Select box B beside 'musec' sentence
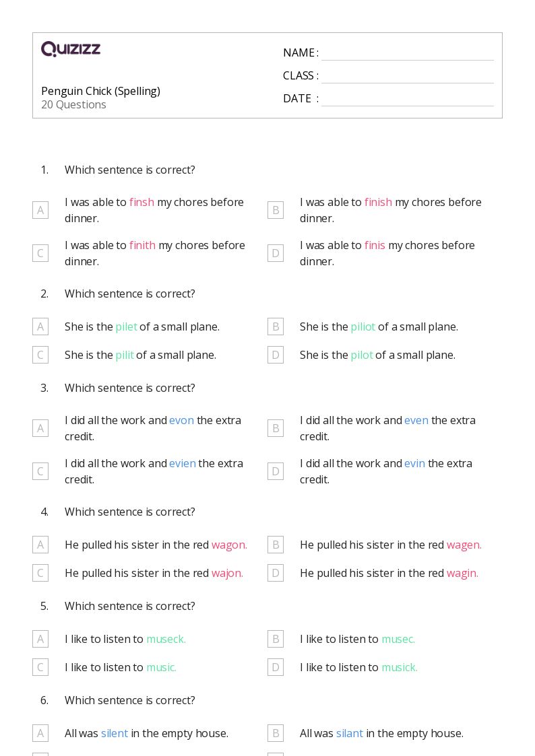 tap(276, 639)
